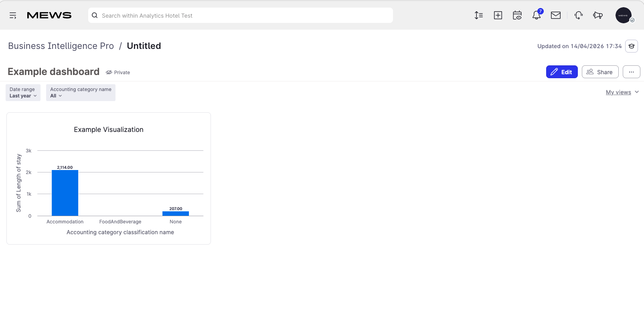Click the search magnifier icon
Viewport: 644px width, 312px height.
tap(95, 16)
